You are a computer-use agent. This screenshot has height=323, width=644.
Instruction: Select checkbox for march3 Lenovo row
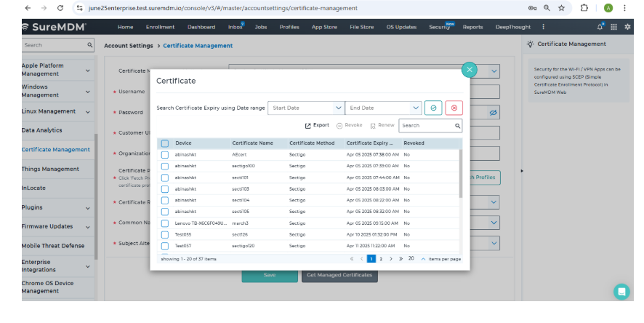point(165,223)
